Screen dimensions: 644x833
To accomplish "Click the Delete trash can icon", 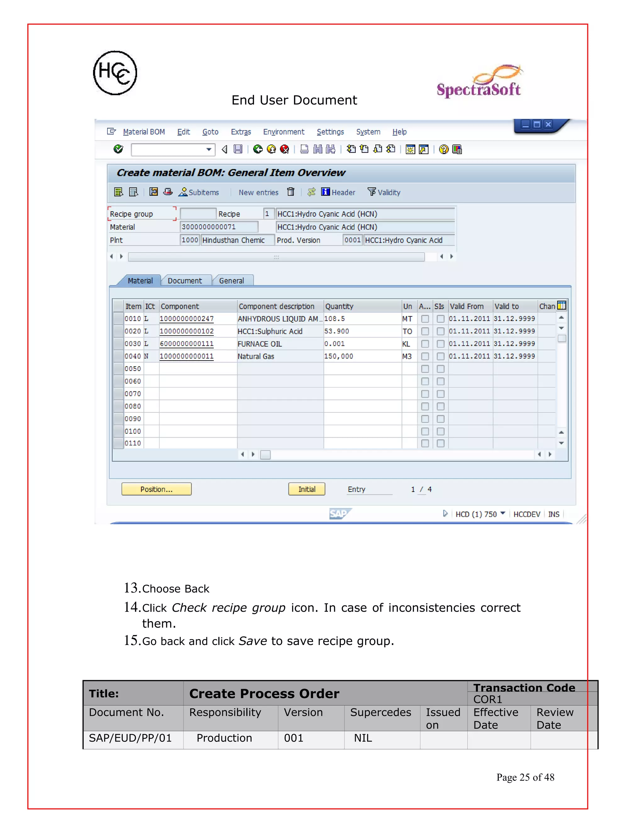I will [x=291, y=192].
